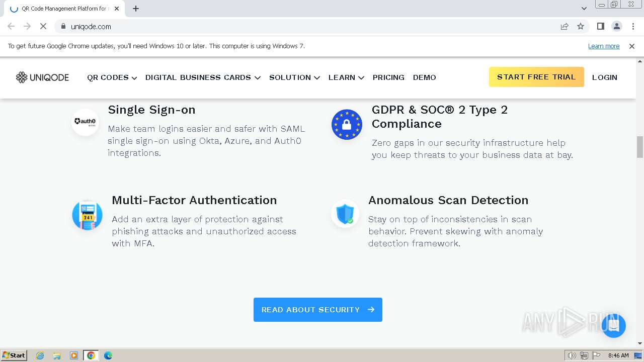Expand the Digital Business Cards menu
The width and height of the screenshot is (644, 362).
pos(203,77)
